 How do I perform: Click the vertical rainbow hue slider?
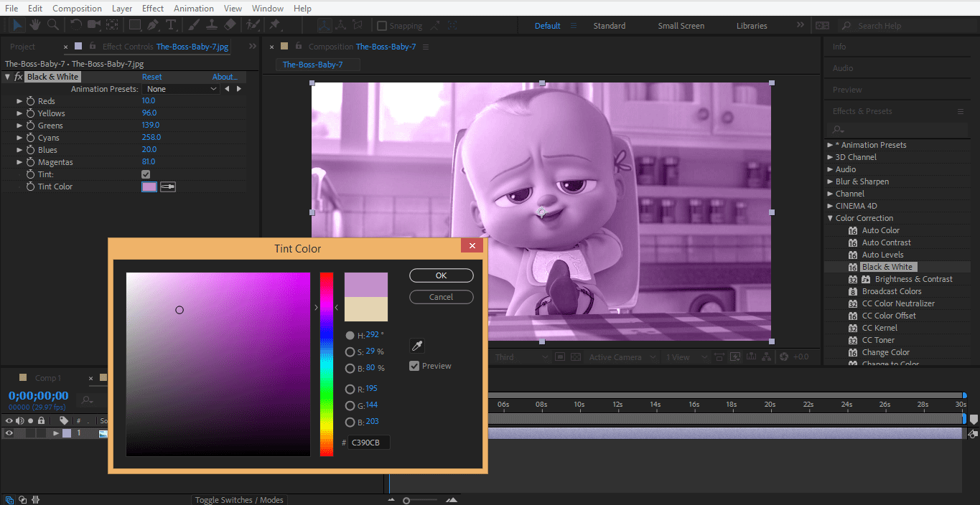(327, 364)
